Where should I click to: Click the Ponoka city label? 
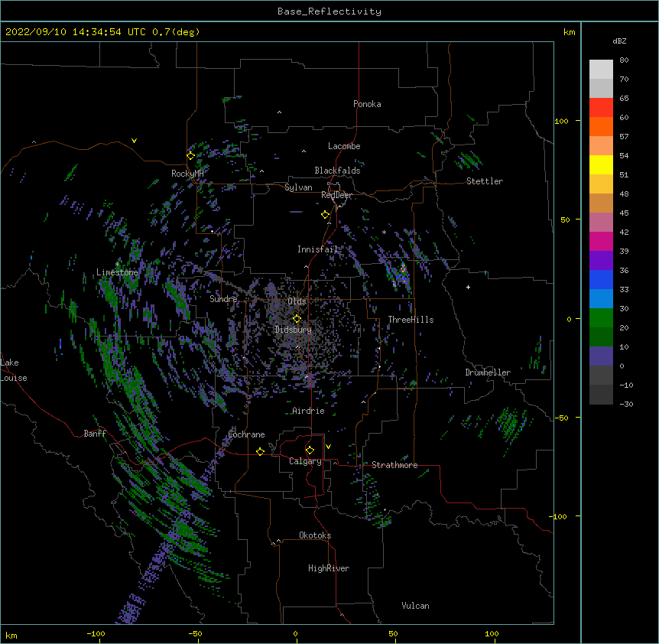(x=367, y=104)
